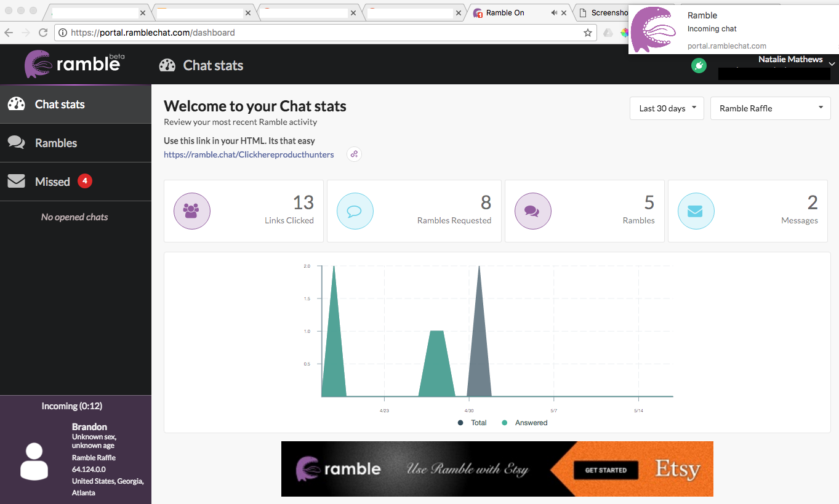
Task: Open the ramble.chat Clickhereproducthunters link
Action: click(249, 154)
